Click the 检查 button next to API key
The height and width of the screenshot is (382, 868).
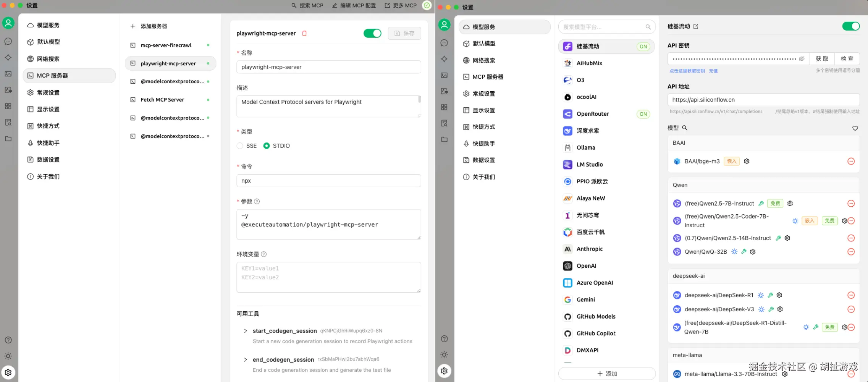point(847,58)
